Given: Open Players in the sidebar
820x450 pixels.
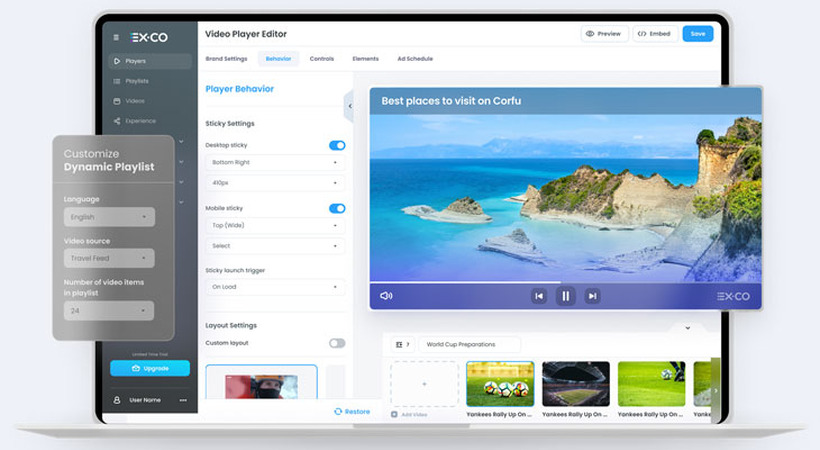Looking at the screenshot, I should [150, 61].
